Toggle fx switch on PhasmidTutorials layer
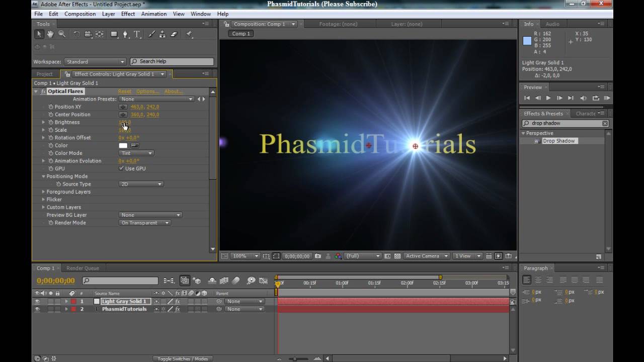The height and width of the screenshot is (362, 644). (x=178, y=309)
